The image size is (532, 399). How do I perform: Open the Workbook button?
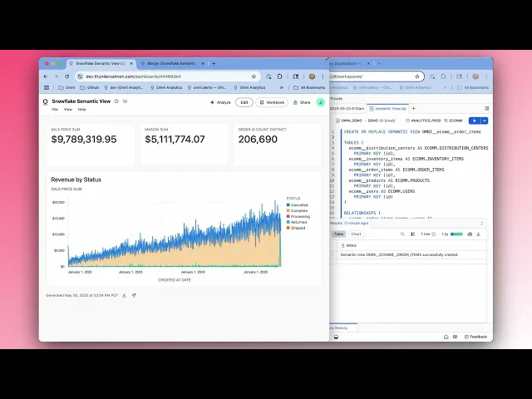pyautogui.click(x=272, y=102)
